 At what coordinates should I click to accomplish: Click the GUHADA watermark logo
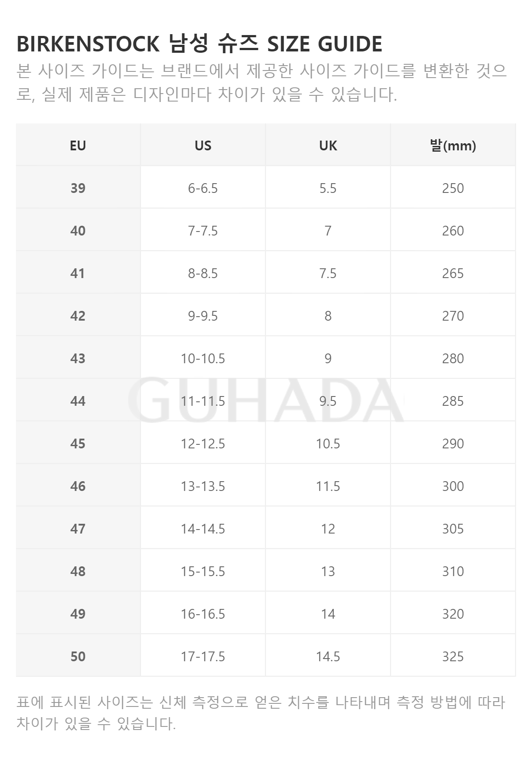point(266,400)
